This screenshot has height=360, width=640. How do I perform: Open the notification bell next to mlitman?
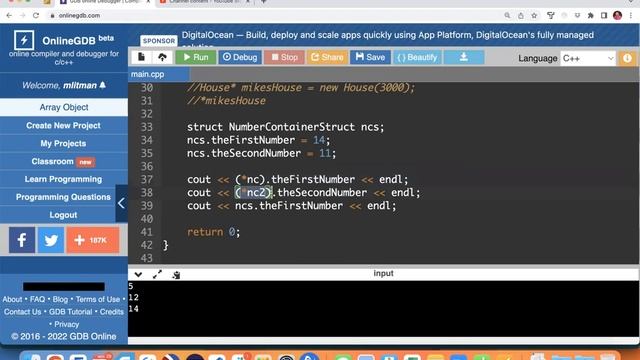[x=102, y=85]
